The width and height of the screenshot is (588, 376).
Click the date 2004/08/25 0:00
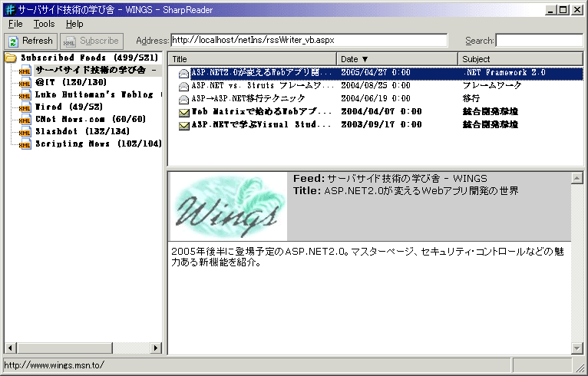(x=375, y=85)
